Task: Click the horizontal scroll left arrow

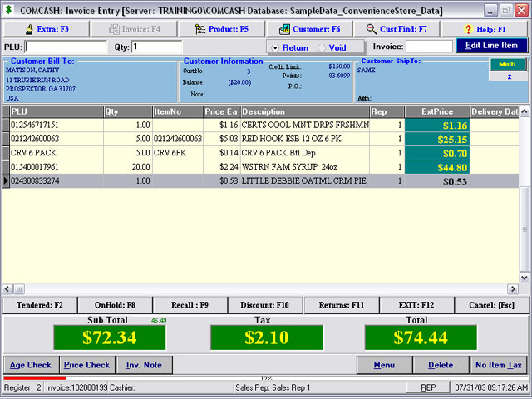Action: [7, 289]
